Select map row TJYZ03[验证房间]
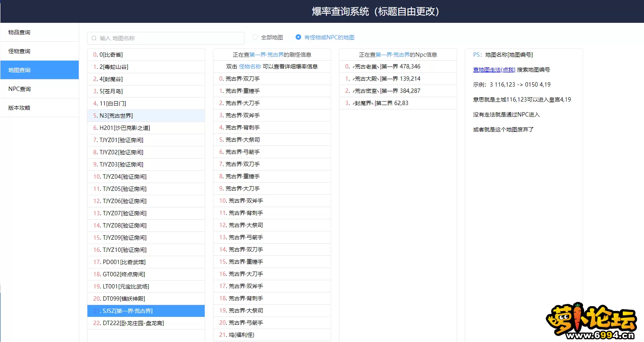This screenshot has height=342, width=644. point(146,165)
